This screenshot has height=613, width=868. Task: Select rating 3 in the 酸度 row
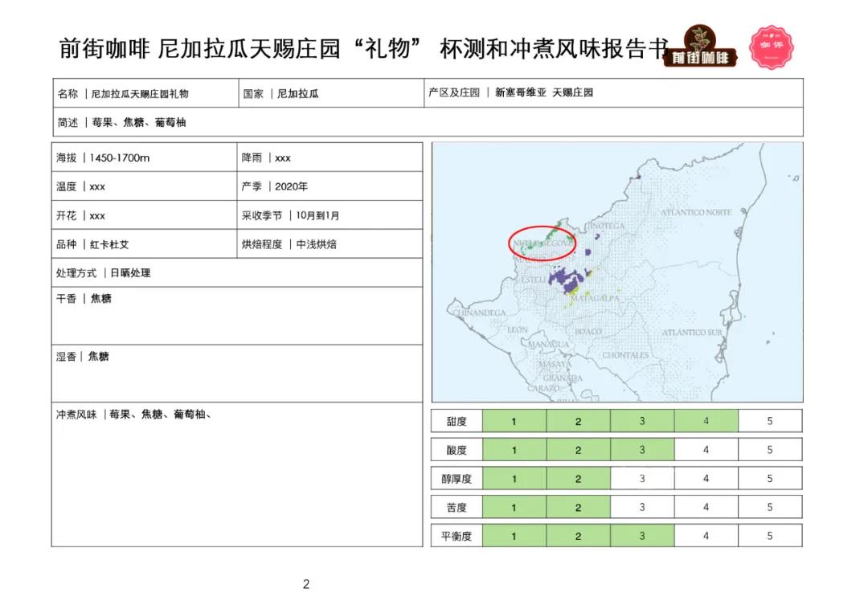[x=641, y=450]
